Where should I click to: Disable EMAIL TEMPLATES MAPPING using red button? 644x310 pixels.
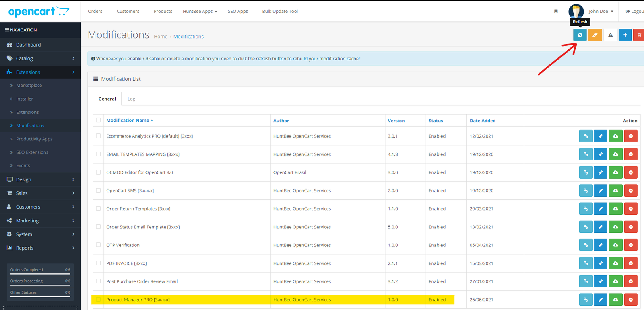click(631, 154)
